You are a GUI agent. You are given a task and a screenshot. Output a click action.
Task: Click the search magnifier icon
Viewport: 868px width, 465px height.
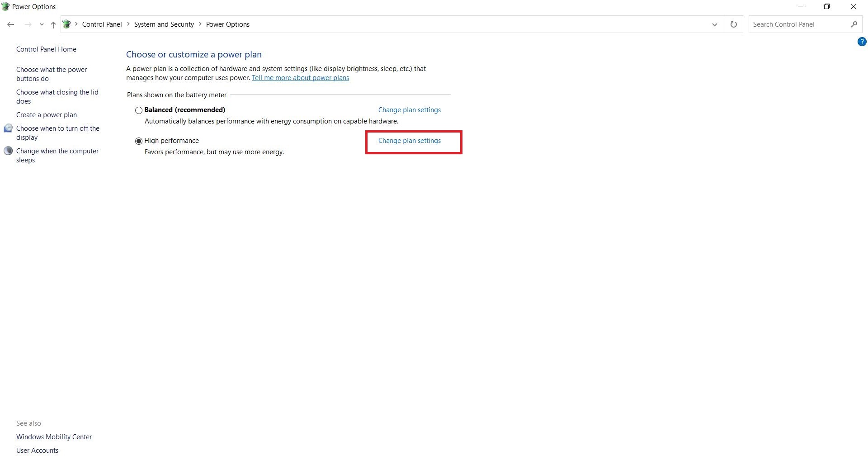point(854,24)
